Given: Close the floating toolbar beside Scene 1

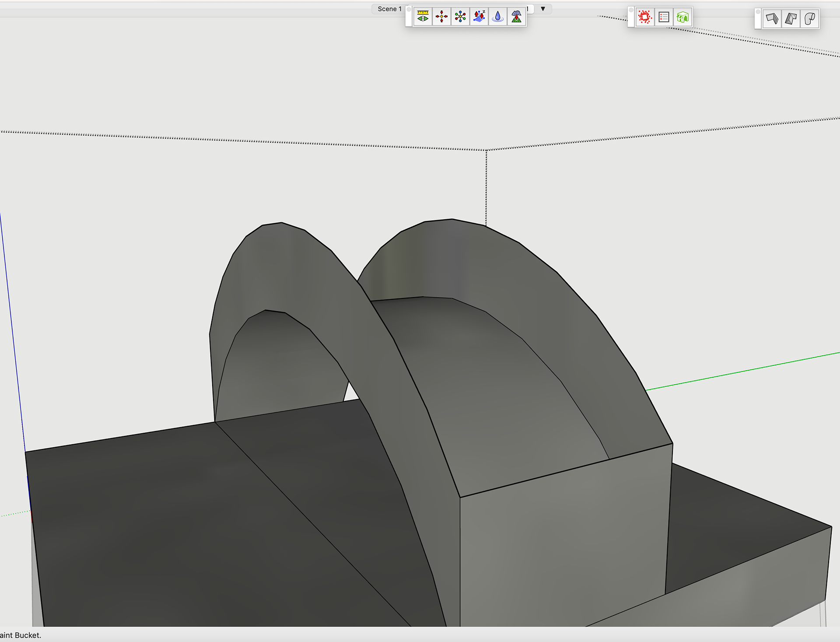Looking at the screenshot, I should pyautogui.click(x=409, y=9).
